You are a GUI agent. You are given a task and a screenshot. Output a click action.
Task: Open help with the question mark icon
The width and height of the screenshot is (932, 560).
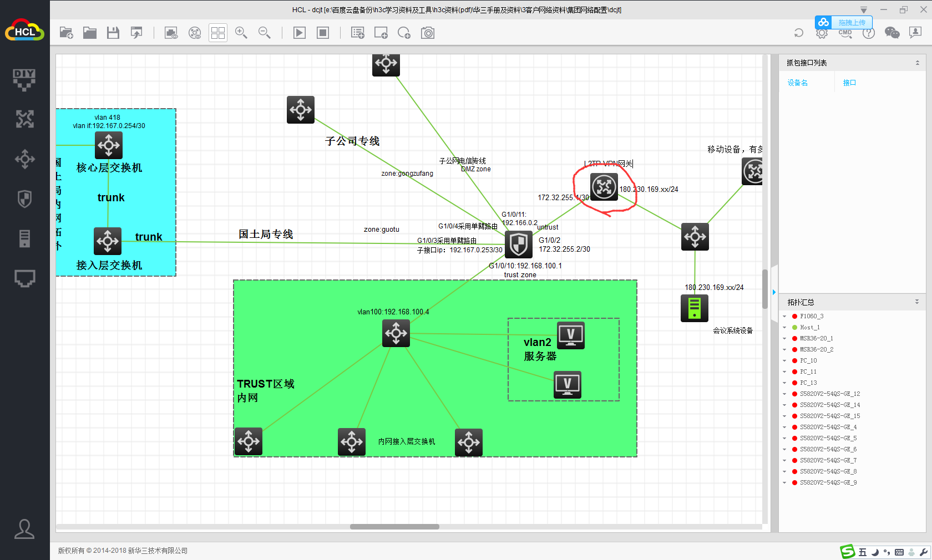click(869, 33)
